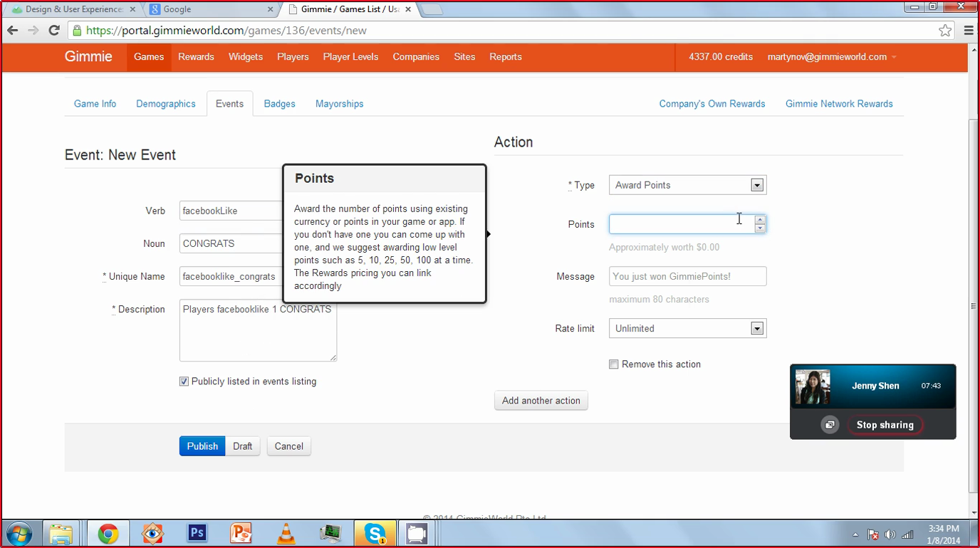Increase Points with the up stepper arrow
Viewport: 980px width, 548px height.
click(760, 220)
